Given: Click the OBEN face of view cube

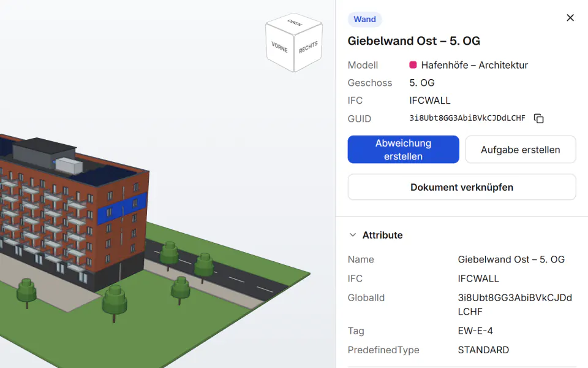Looking at the screenshot, I should (x=295, y=23).
